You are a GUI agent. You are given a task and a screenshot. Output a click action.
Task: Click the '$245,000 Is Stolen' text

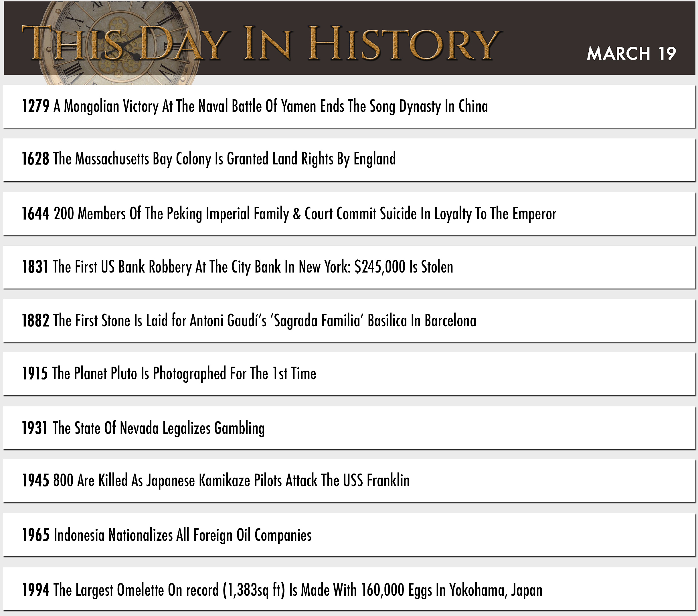404,267
